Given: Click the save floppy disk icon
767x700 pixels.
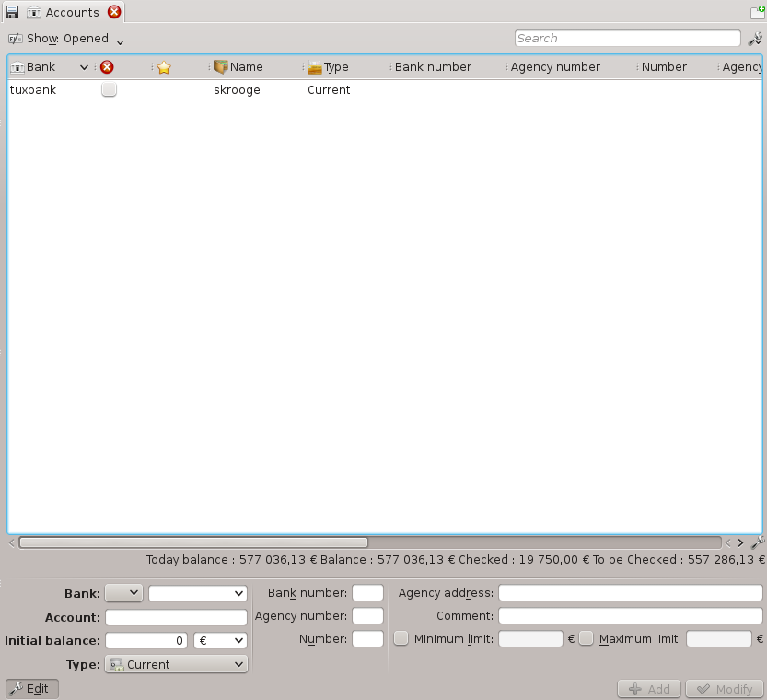Looking at the screenshot, I should [12, 12].
